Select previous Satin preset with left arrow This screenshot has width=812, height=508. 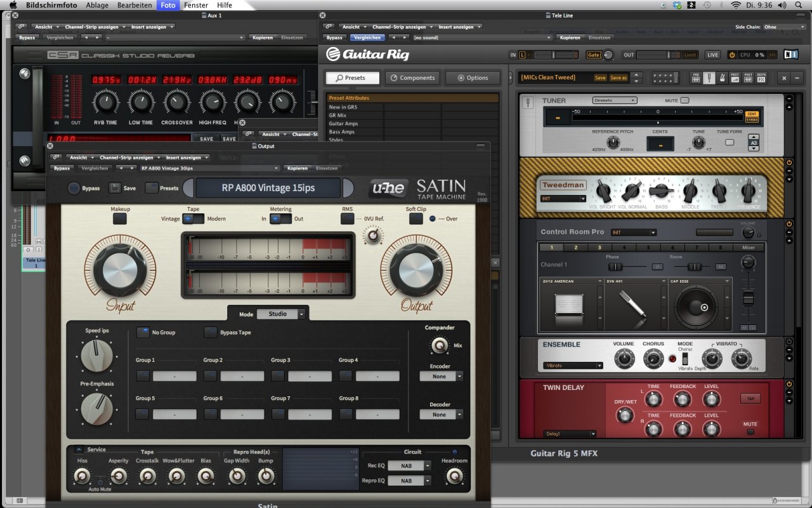188,188
